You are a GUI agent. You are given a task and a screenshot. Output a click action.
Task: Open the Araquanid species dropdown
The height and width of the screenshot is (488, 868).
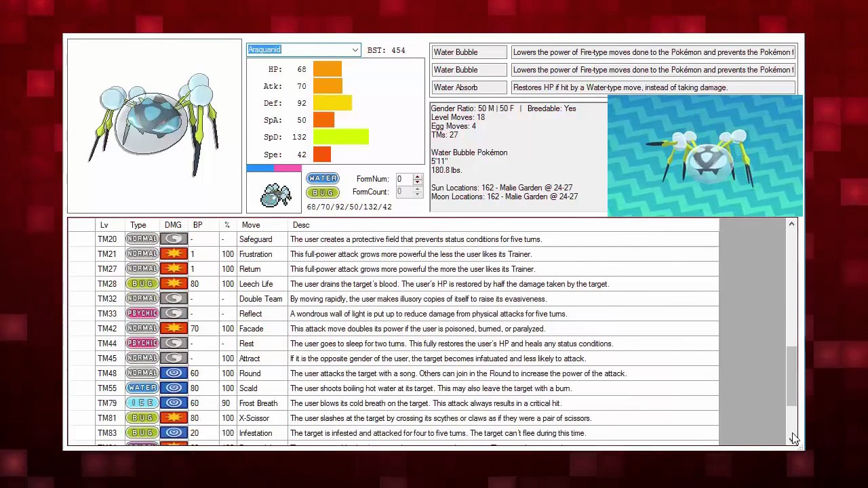pyautogui.click(x=355, y=50)
